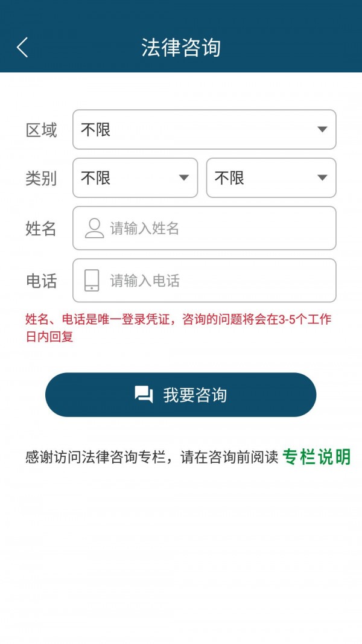Screen dimensions: 362x644
Task: Click the phone icon in the phone field
Action: point(92,280)
